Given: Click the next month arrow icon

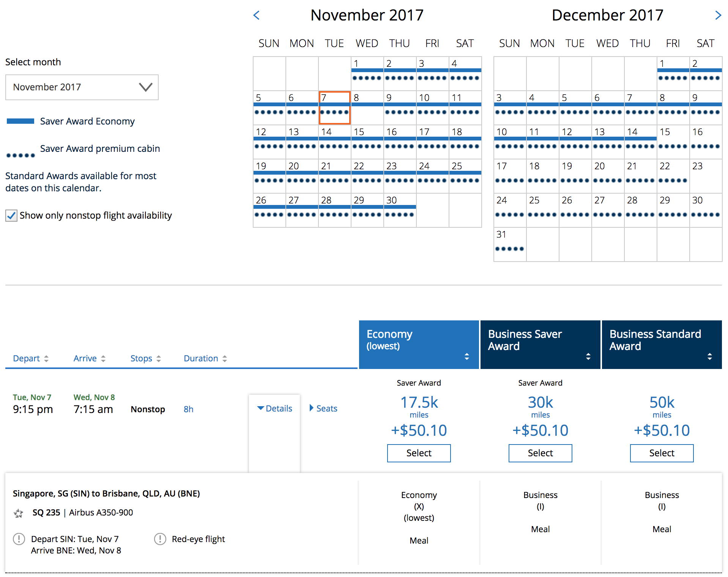Looking at the screenshot, I should pos(718,16).
